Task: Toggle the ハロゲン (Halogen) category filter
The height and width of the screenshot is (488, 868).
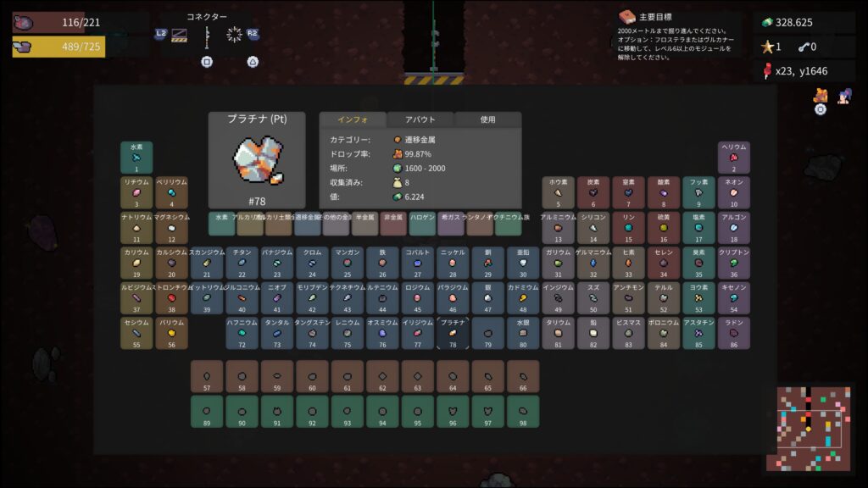Action: pos(422,224)
